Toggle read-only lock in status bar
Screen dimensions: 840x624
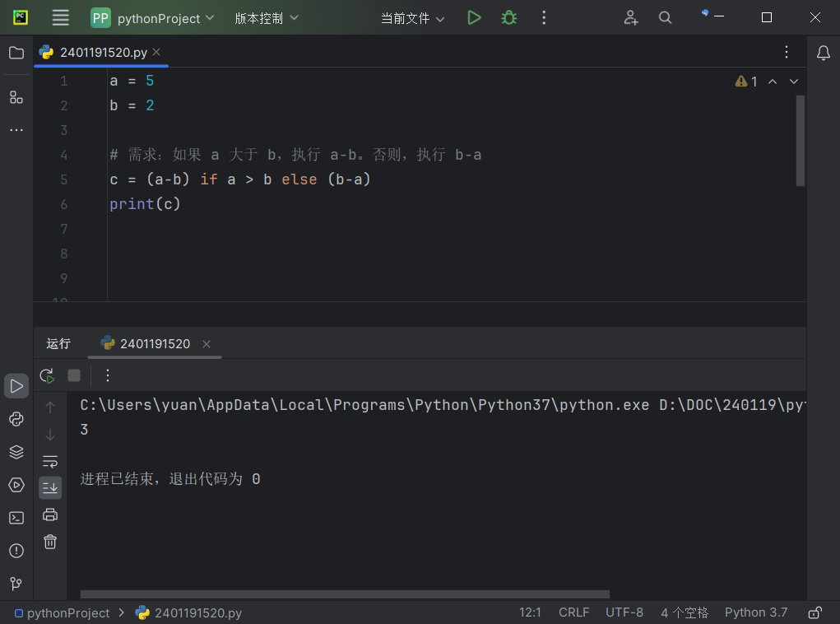click(815, 612)
